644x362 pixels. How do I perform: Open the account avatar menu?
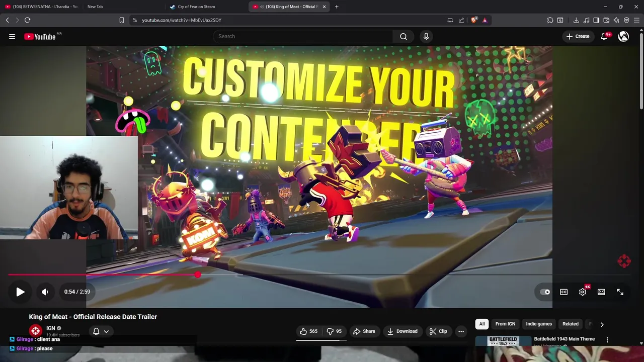(x=624, y=36)
